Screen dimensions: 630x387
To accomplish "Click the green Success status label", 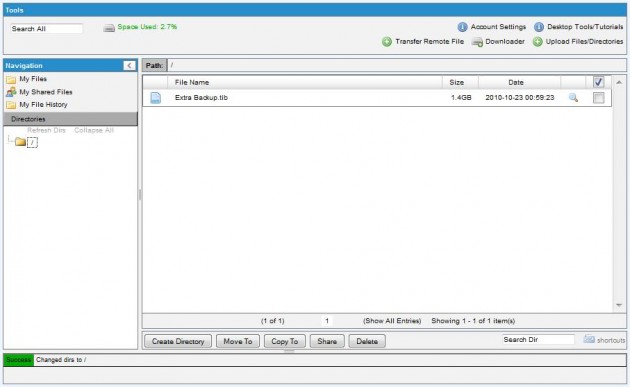I will point(18,360).
